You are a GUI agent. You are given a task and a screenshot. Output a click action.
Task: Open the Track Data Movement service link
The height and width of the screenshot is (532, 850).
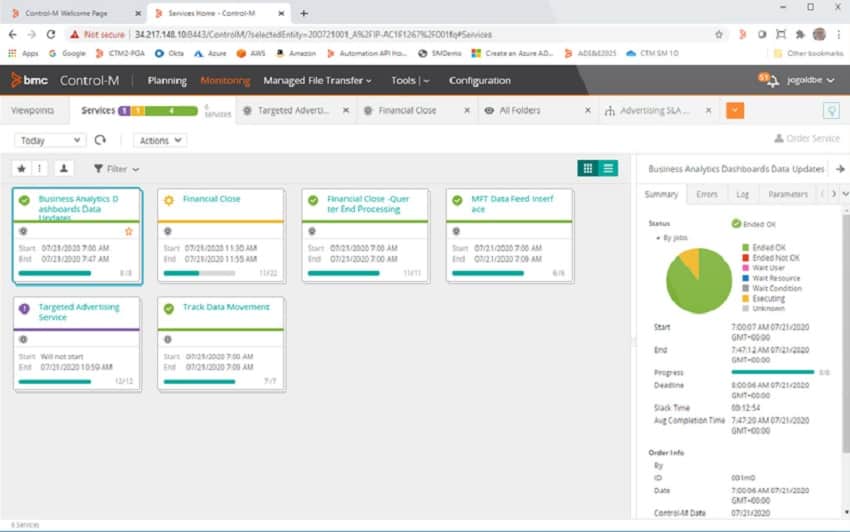click(226, 307)
